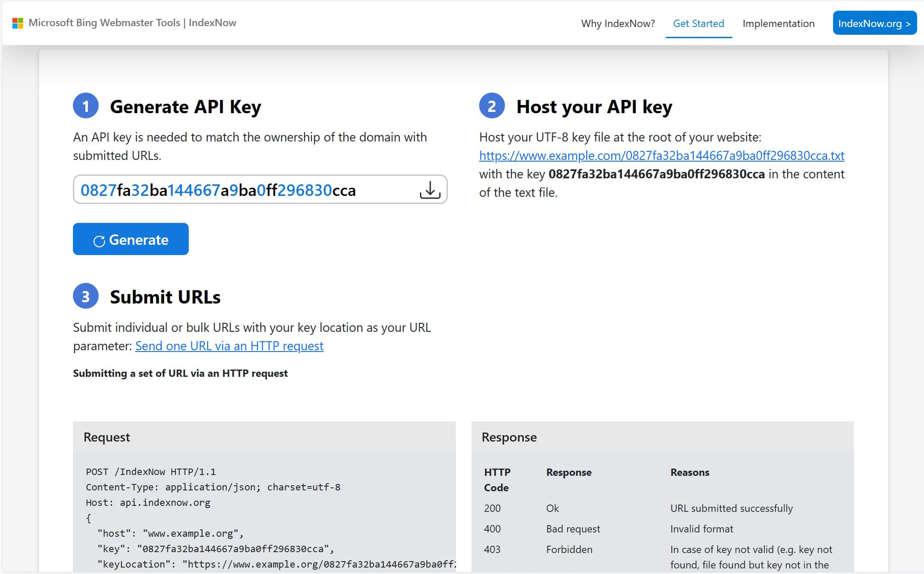Screen dimensions: 924x574
Task: Visit IndexNow.org via header button
Action: (x=875, y=23)
